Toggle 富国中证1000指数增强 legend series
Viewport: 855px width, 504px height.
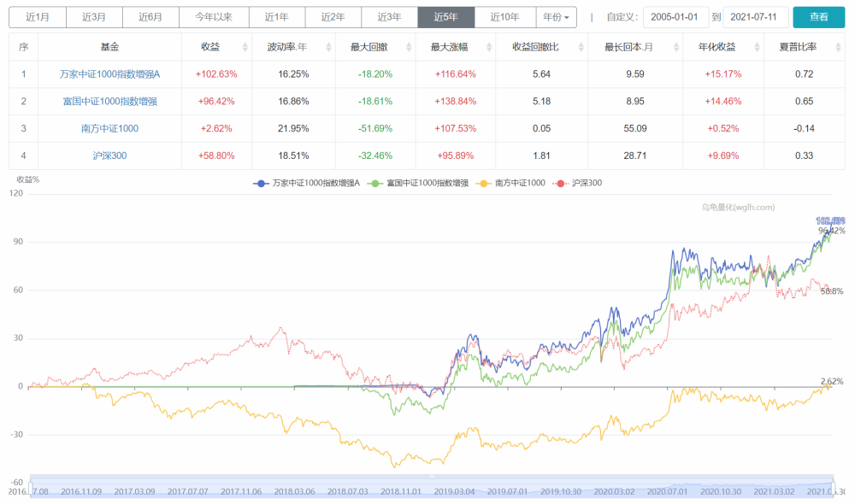point(418,183)
